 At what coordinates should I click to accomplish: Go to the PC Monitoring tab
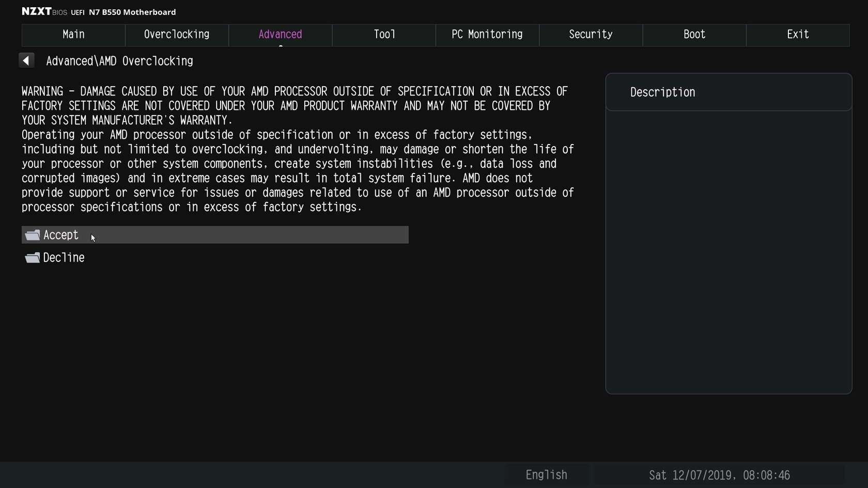pyautogui.click(x=487, y=35)
